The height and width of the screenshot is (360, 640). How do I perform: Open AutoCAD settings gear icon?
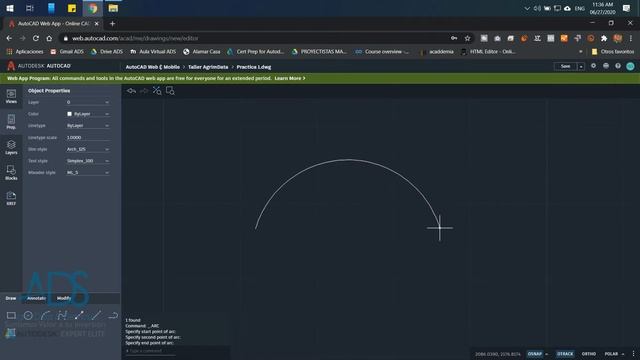pyautogui.click(x=593, y=66)
